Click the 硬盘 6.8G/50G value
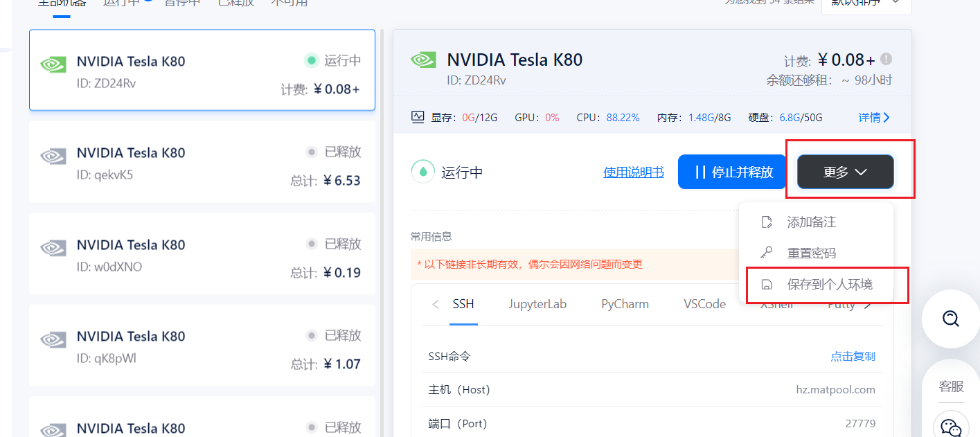This screenshot has width=980, height=437. 801,118
